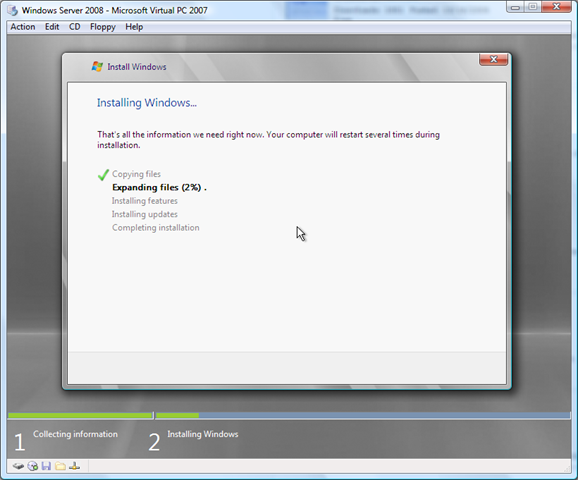The image size is (578, 480).
Task: Open the CD menu
Action: coord(74,27)
